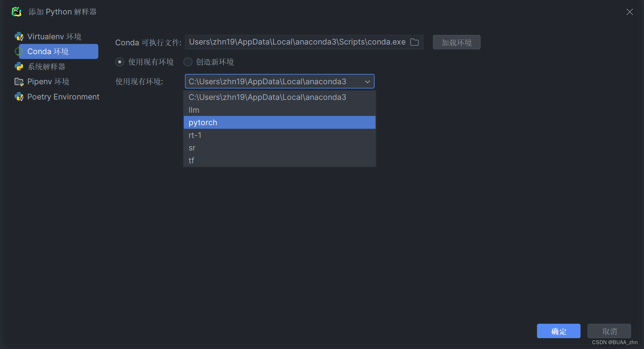
Task: Choose C:\Users\zhn19\AppData\Local\anaconda3 from the list
Action: (280, 97)
